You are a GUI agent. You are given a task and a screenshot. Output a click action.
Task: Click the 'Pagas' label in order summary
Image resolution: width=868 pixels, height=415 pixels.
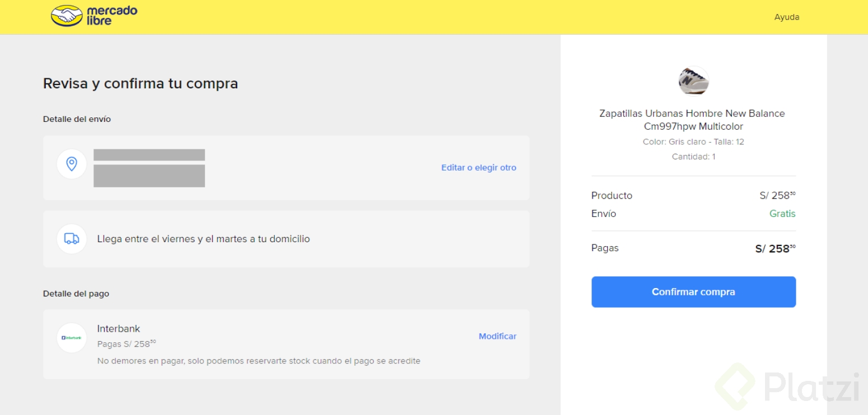(x=605, y=248)
